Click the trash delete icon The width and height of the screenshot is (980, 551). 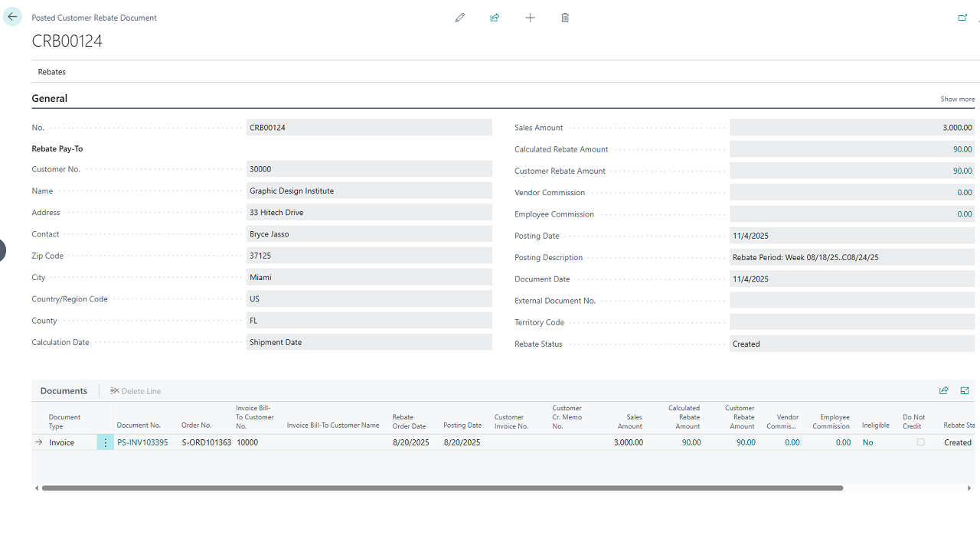(565, 18)
